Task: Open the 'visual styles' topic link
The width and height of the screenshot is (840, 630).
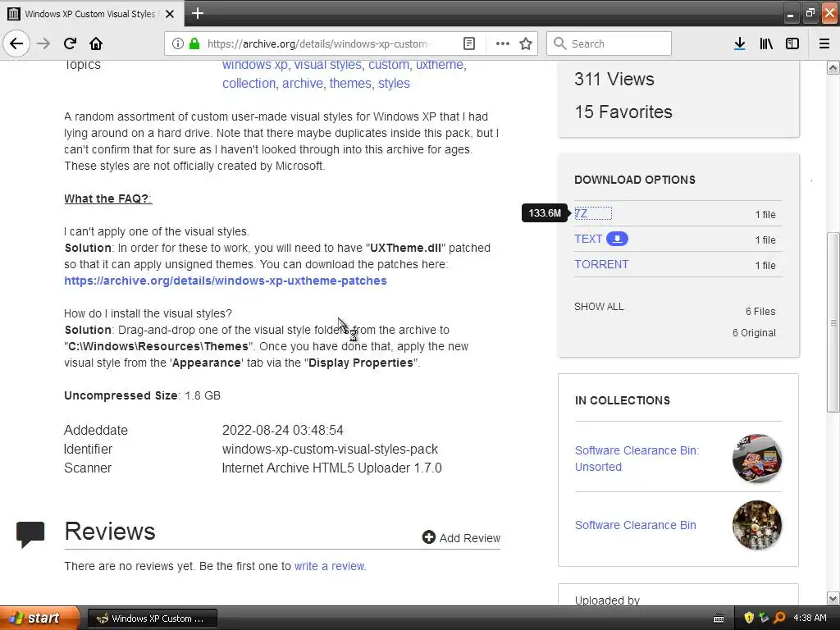Action: pyautogui.click(x=328, y=65)
